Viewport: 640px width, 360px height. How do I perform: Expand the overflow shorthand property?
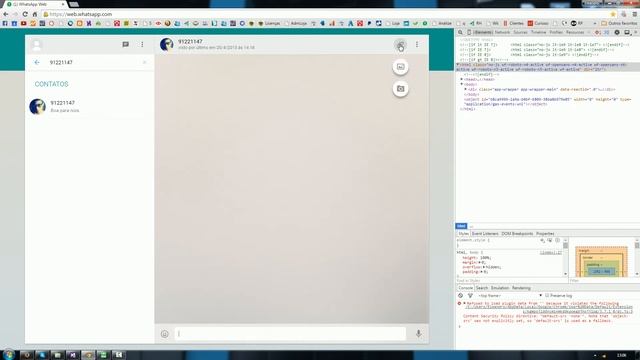pos(484,267)
